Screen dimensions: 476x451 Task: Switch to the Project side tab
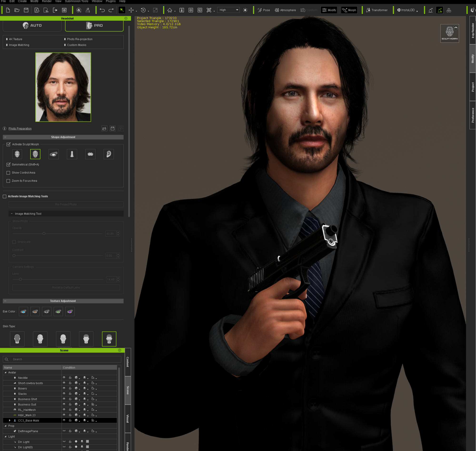coord(473,87)
